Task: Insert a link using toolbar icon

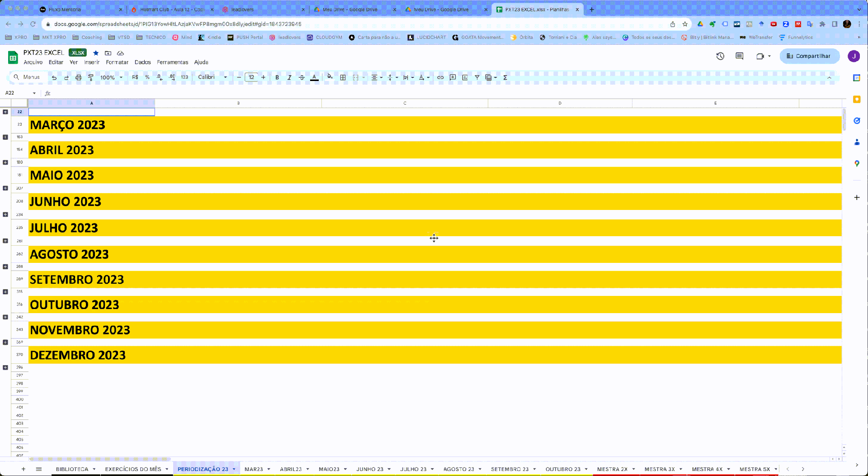Action: 440,77
